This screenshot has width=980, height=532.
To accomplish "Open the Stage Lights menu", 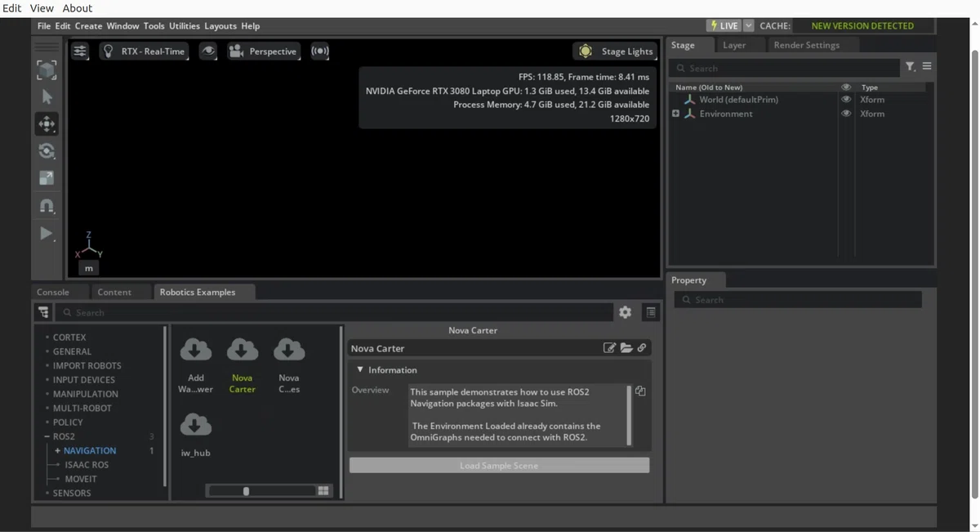I will 615,51.
